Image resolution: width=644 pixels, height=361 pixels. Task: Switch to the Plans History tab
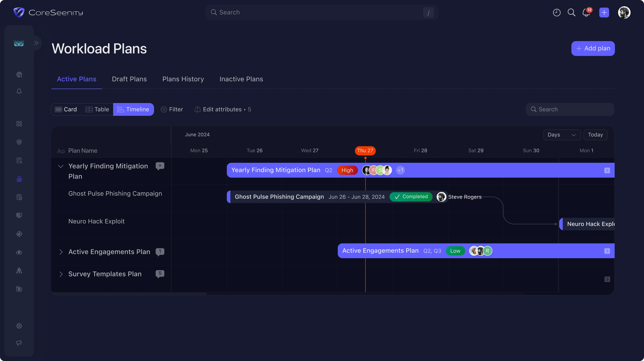coord(183,79)
